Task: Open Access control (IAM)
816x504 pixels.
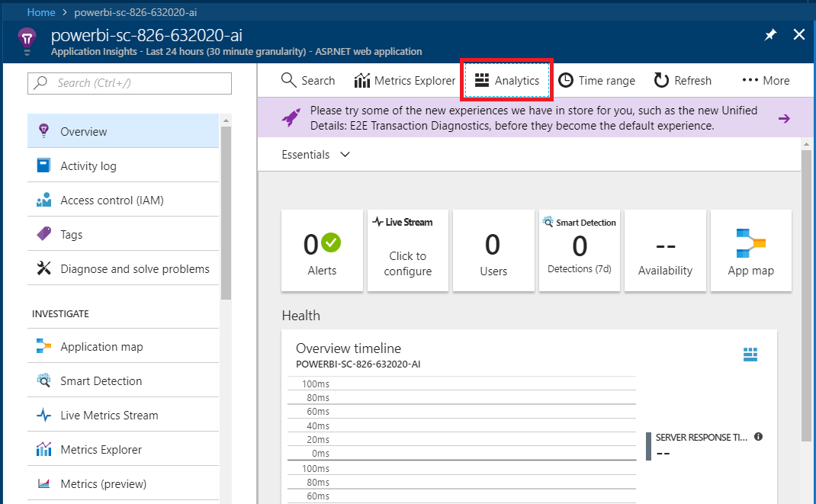Action: [x=123, y=201]
